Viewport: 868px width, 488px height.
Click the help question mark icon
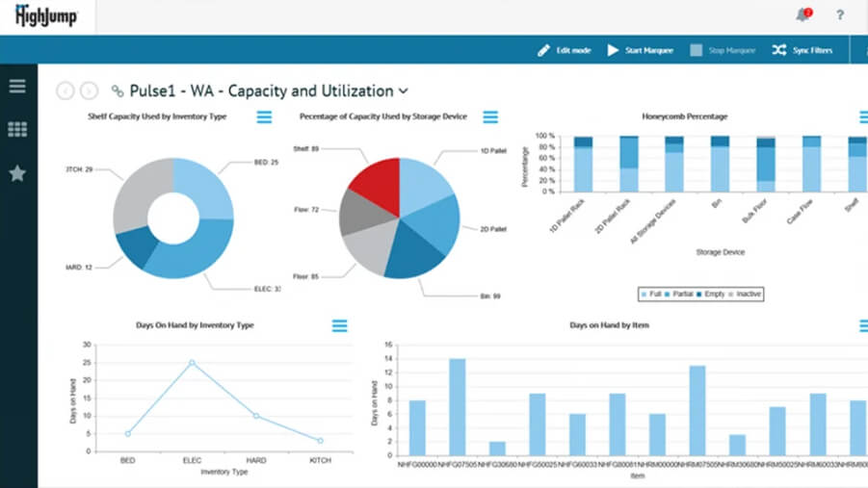pyautogui.click(x=839, y=15)
